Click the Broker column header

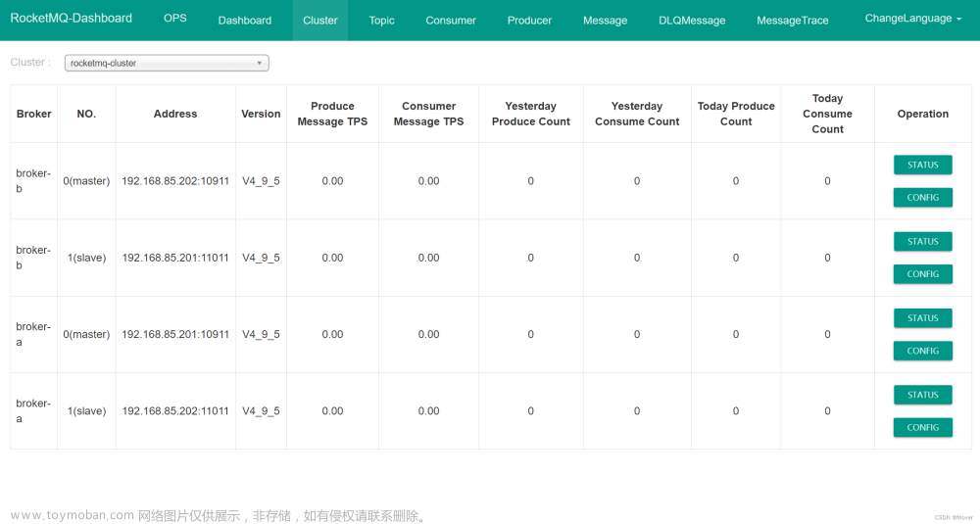click(33, 114)
